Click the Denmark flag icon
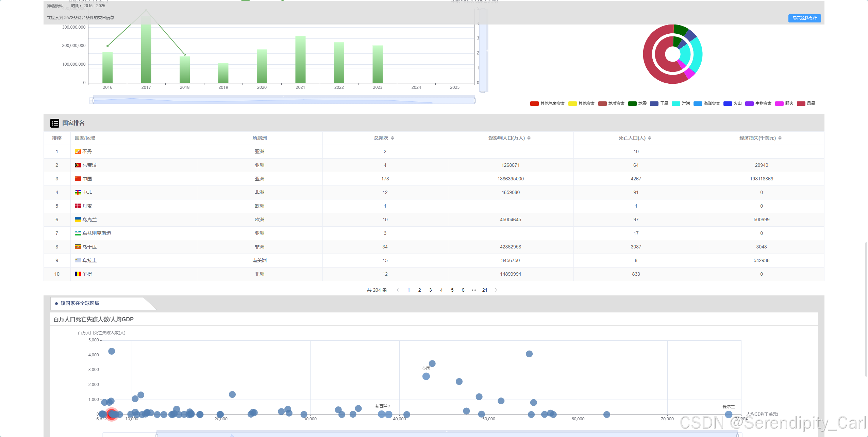 pos(78,206)
